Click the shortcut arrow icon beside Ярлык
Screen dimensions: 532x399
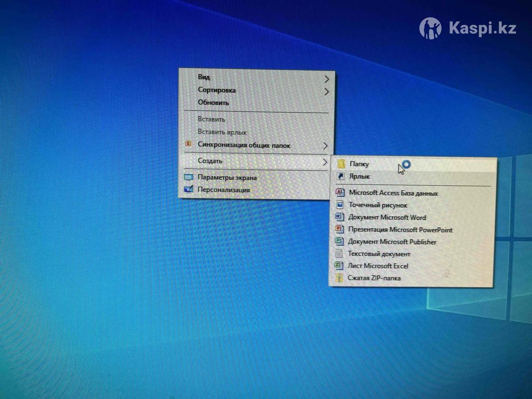(x=340, y=176)
